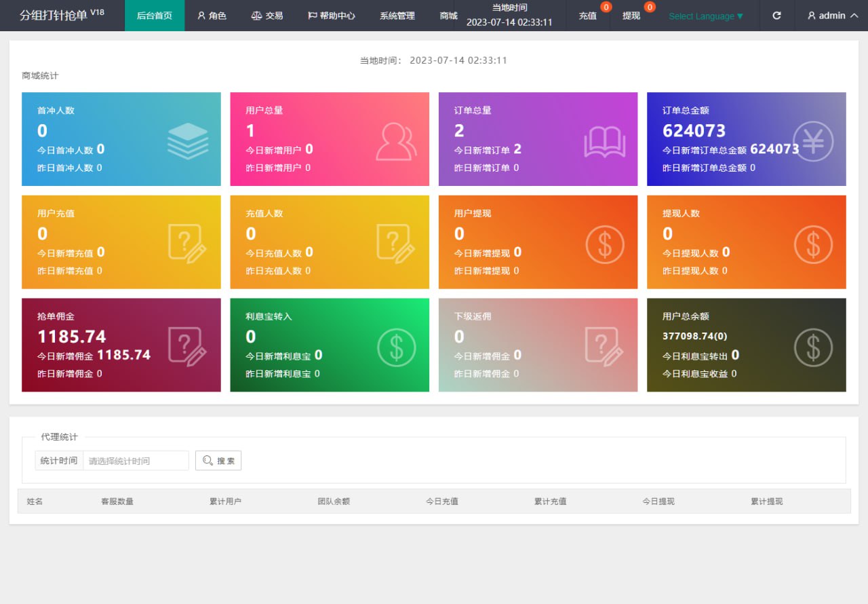Go to the 后台首页 tab

[x=155, y=16]
